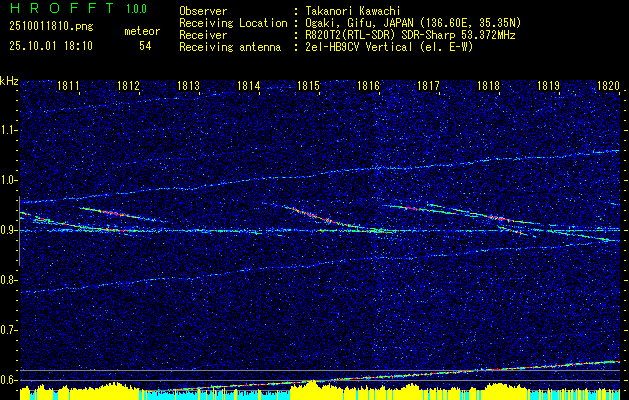This screenshot has width=629, height=400.
Task: Select the 1813 time marker
Action: tap(189, 87)
